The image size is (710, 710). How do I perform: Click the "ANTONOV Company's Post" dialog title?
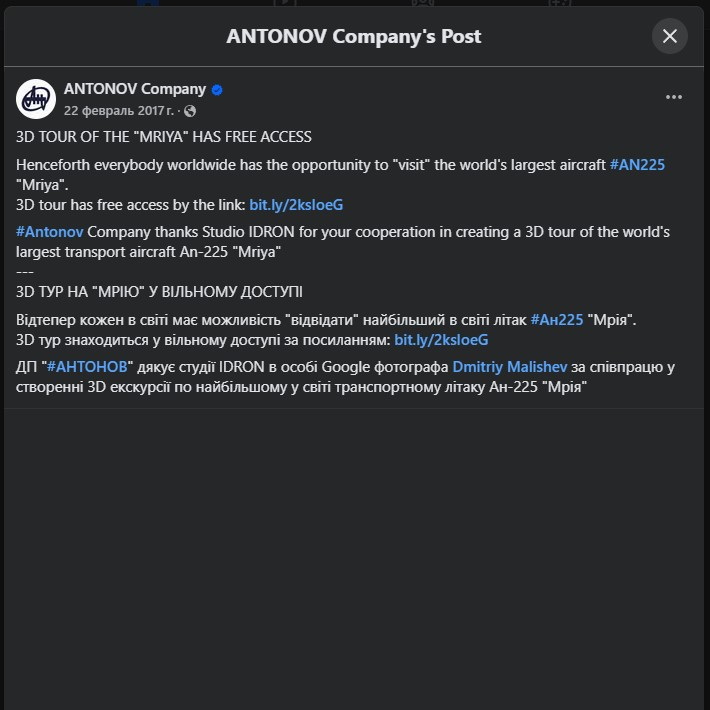(354, 37)
